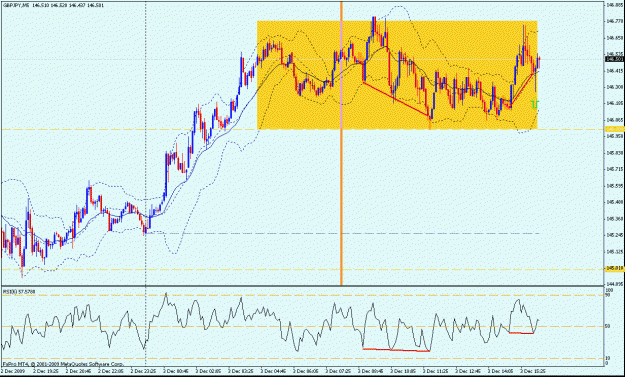
Task: Click the 145.595 price scale label
Action: coord(614,186)
